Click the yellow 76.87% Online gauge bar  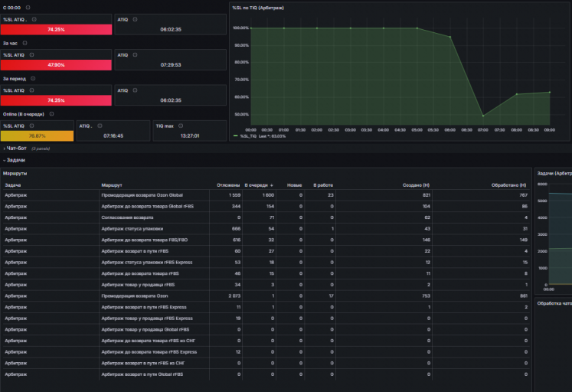(x=38, y=136)
